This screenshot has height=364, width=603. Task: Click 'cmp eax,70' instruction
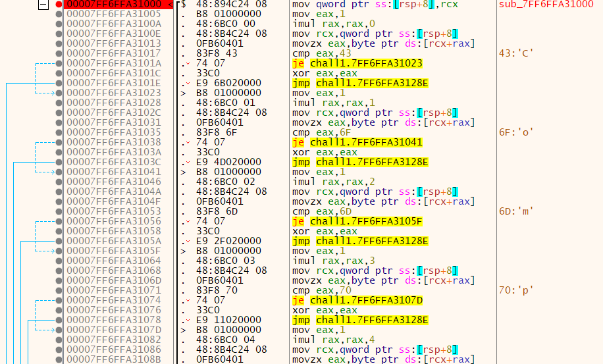[321, 290]
